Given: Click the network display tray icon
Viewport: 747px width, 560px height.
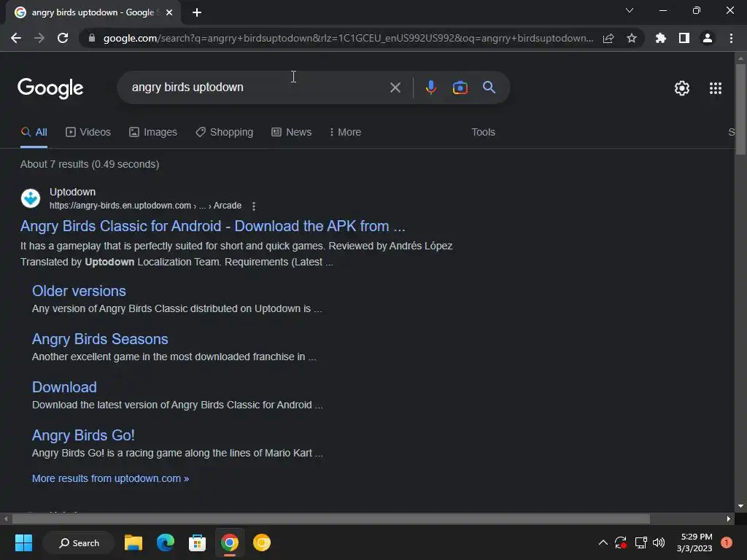Looking at the screenshot, I should (640, 542).
